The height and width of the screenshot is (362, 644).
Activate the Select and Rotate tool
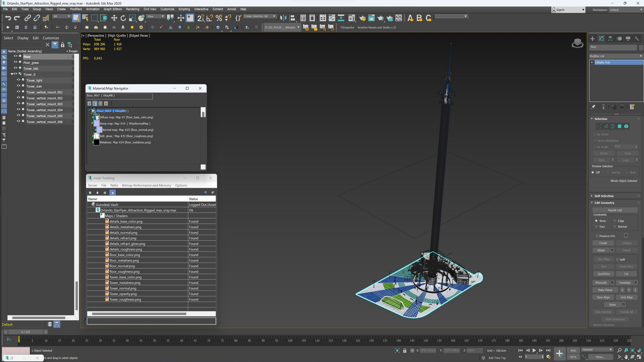[123, 18]
